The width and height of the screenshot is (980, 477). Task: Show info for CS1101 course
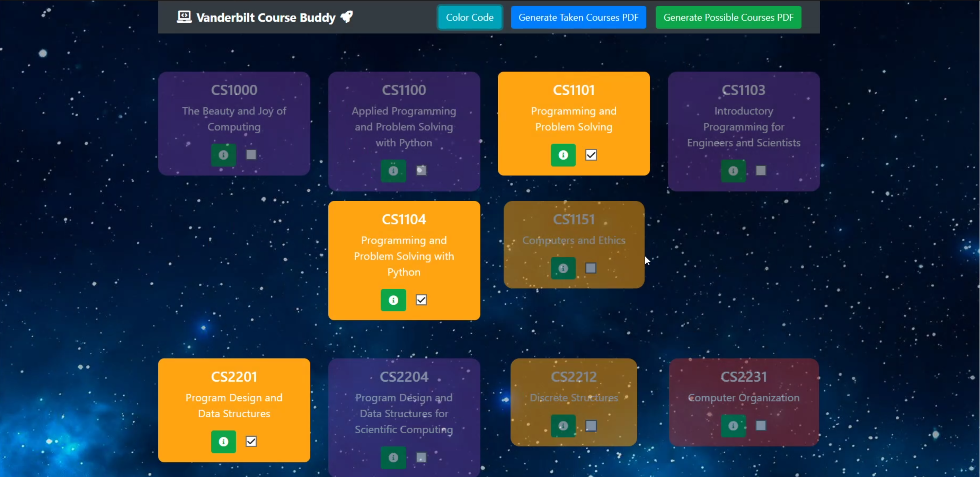point(563,155)
